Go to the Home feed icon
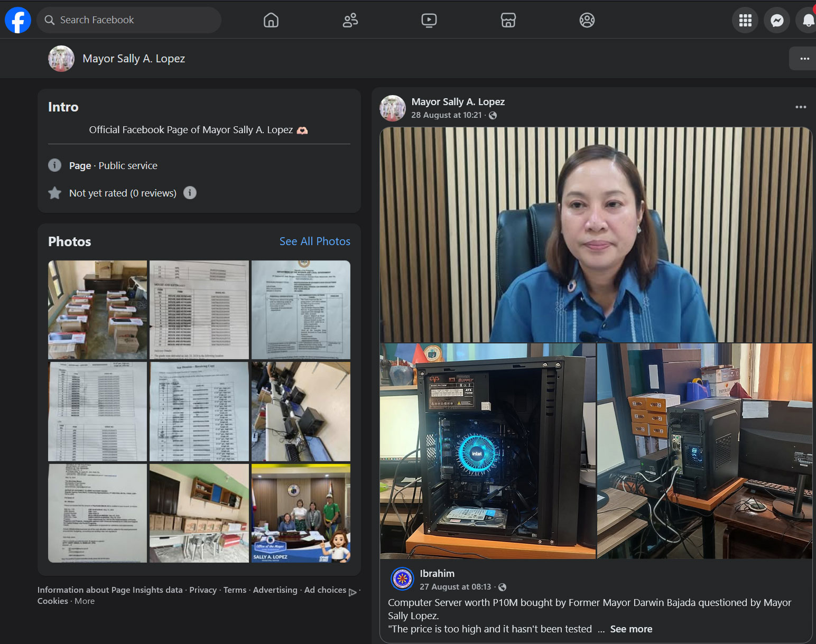This screenshot has height=644, width=816. pos(271,20)
